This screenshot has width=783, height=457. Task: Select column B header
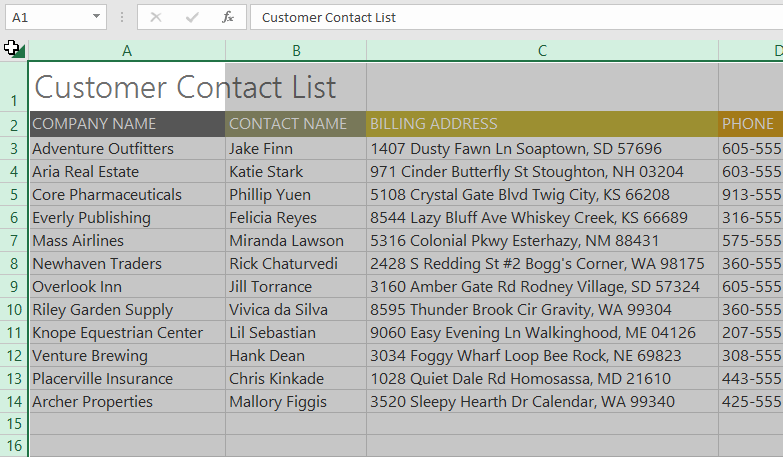click(296, 50)
